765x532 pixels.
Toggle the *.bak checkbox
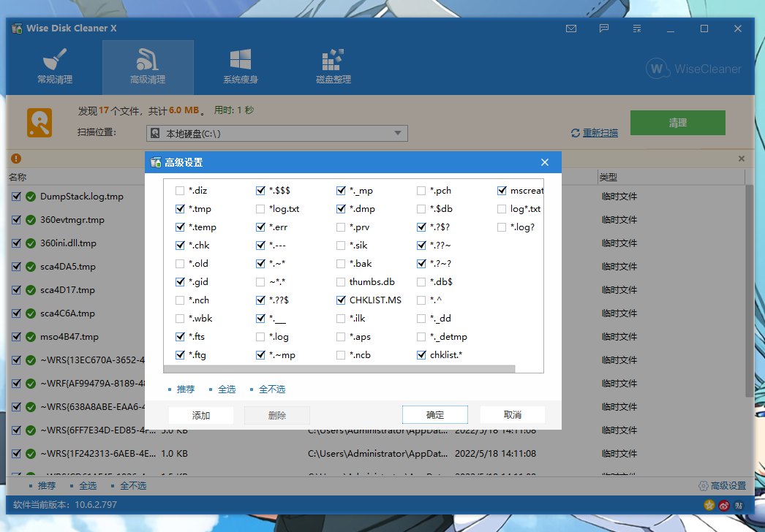341,264
